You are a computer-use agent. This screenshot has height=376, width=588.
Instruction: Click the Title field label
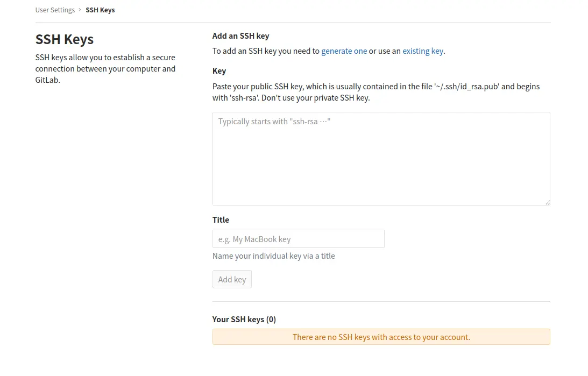coord(221,220)
